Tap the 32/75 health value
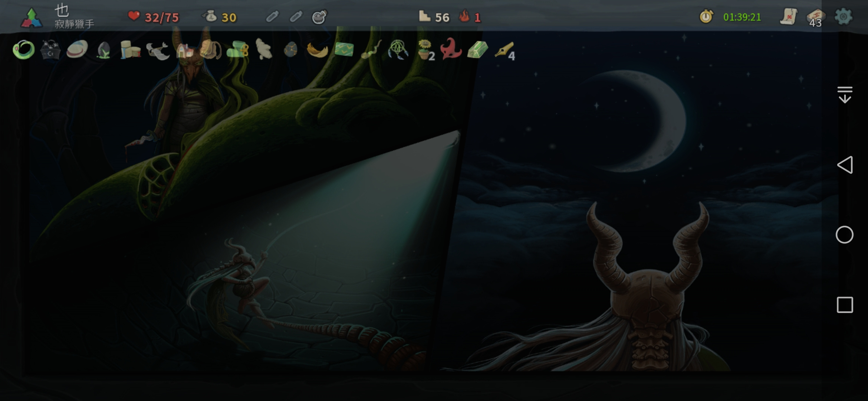The image size is (868, 401). [162, 17]
